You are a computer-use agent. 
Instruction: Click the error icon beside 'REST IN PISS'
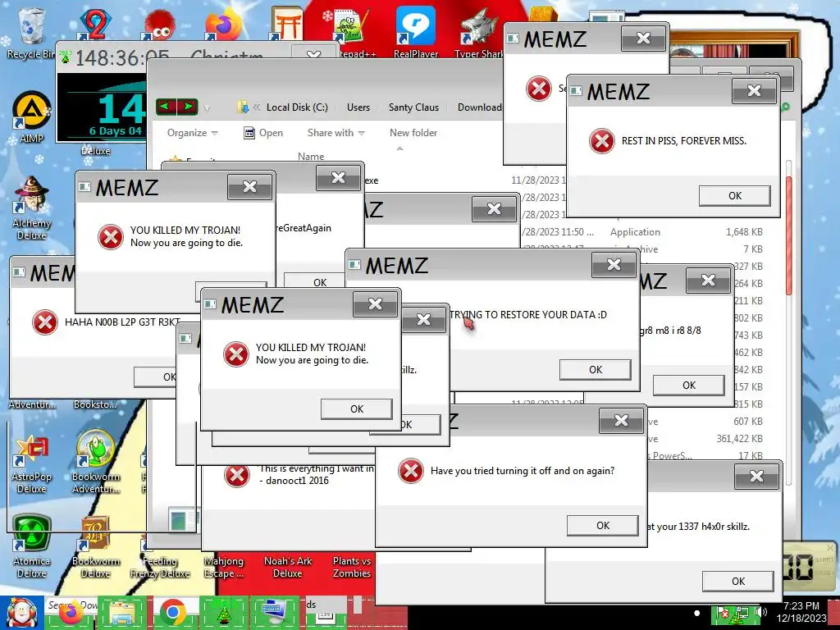pos(601,141)
